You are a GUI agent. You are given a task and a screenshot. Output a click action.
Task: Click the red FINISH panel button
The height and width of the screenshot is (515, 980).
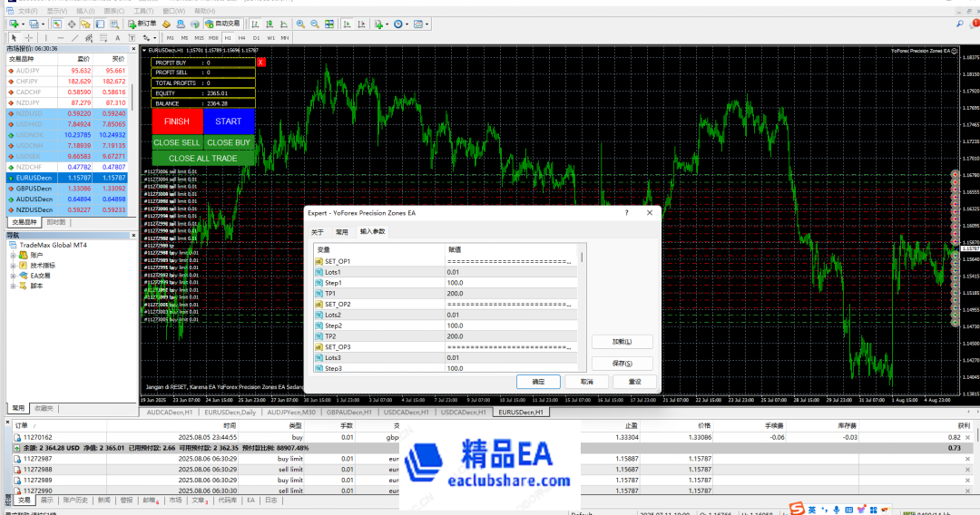pyautogui.click(x=177, y=121)
